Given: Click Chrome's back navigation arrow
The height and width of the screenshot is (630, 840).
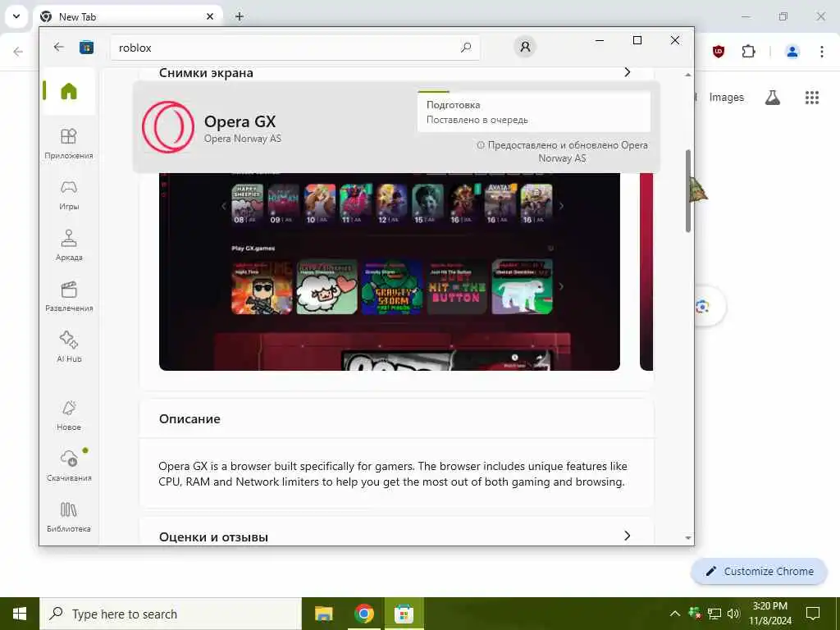Looking at the screenshot, I should click(18, 52).
